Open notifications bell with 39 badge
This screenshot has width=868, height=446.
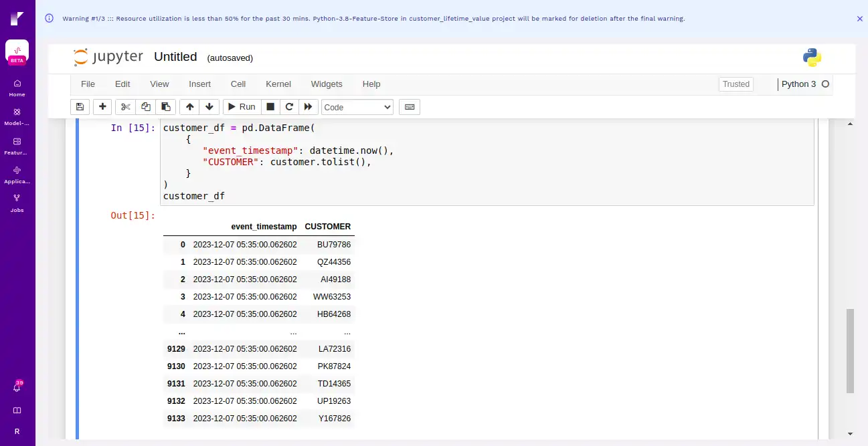[17, 386]
